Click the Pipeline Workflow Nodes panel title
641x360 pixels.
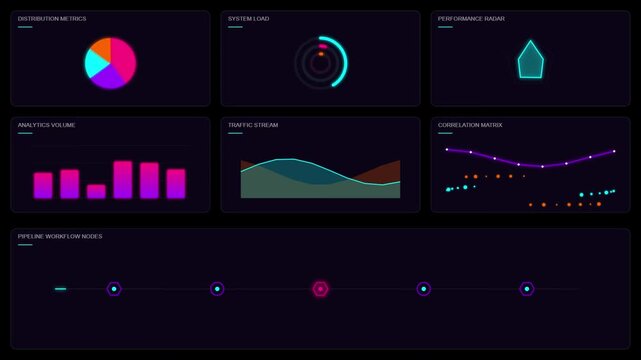(x=60, y=237)
